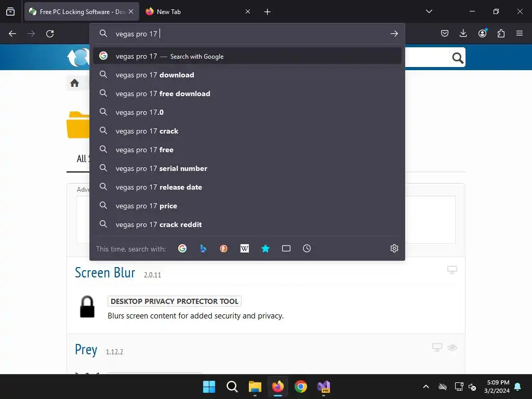The width and height of the screenshot is (532, 399).
Task: Open the extensions puzzle-piece icon
Action: point(501,33)
